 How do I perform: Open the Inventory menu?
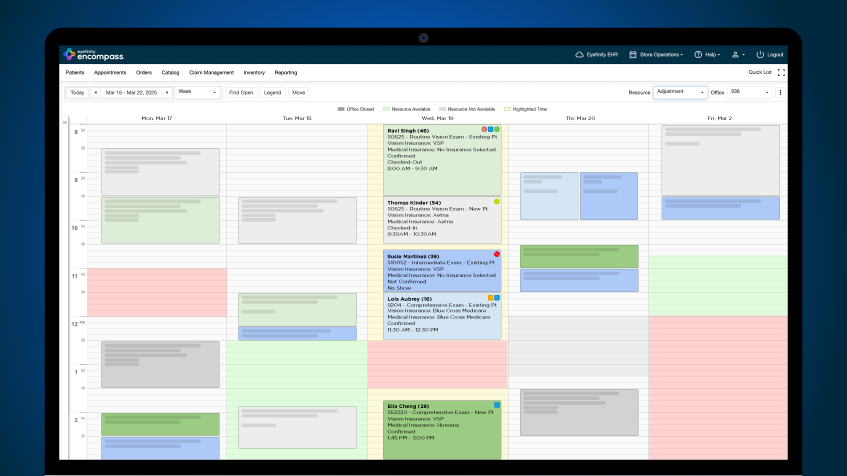(254, 72)
